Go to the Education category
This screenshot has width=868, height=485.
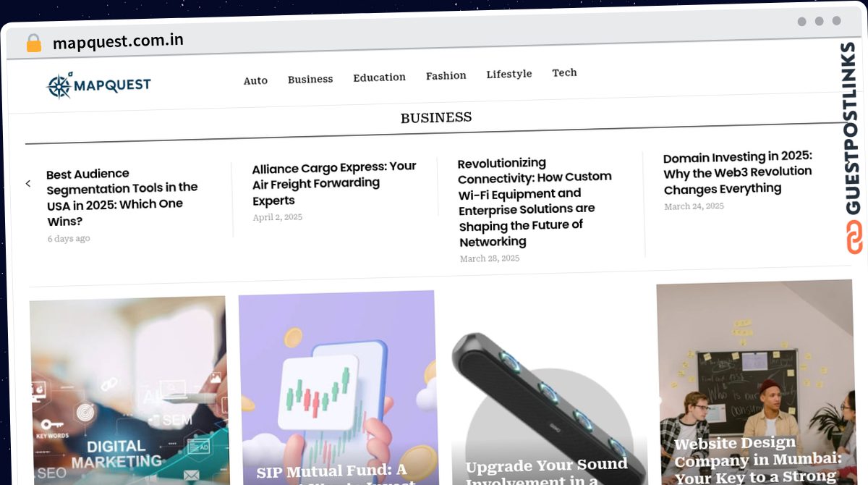(379, 77)
